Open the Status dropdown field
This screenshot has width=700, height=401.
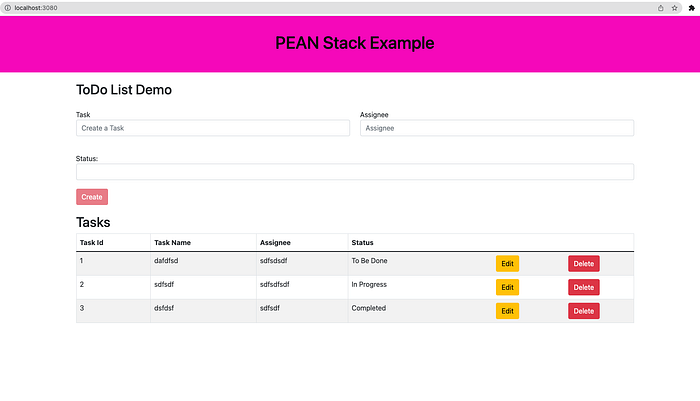click(x=355, y=171)
